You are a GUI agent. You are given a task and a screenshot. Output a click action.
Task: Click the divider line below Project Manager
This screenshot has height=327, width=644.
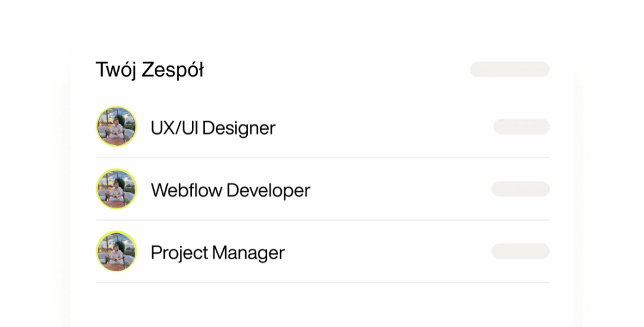[322, 282]
